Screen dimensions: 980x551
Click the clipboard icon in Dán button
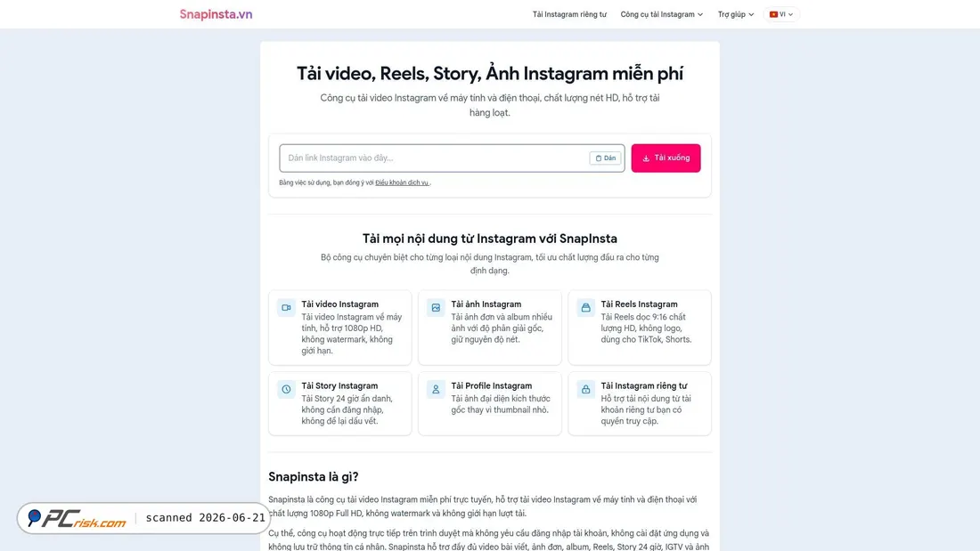point(598,158)
